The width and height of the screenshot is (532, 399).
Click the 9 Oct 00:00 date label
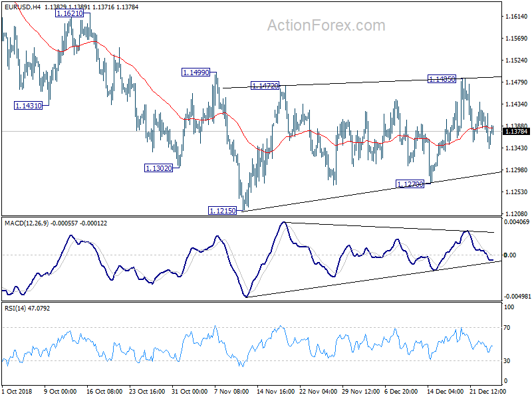pyautogui.click(x=61, y=391)
